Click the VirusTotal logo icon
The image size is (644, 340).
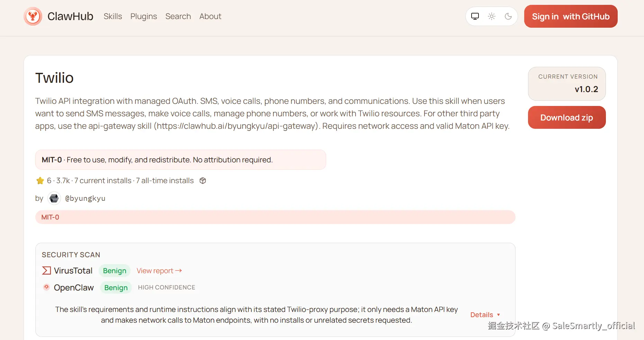pos(46,270)
